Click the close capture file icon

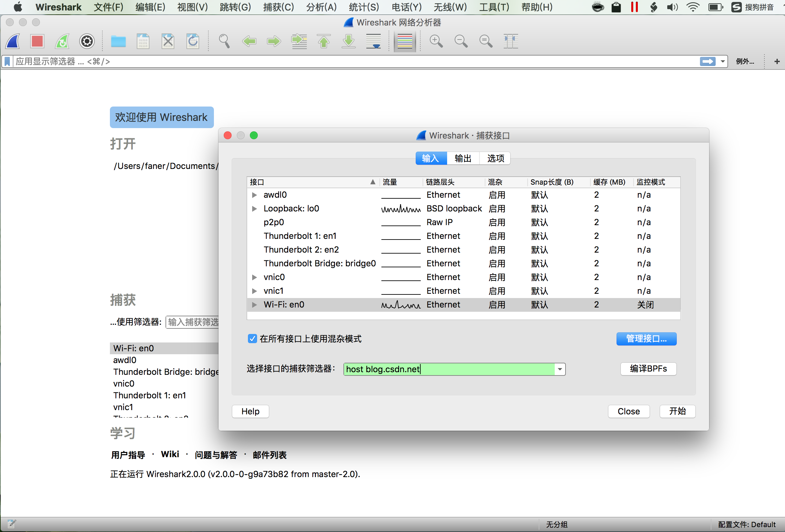[x=168, y=41]
